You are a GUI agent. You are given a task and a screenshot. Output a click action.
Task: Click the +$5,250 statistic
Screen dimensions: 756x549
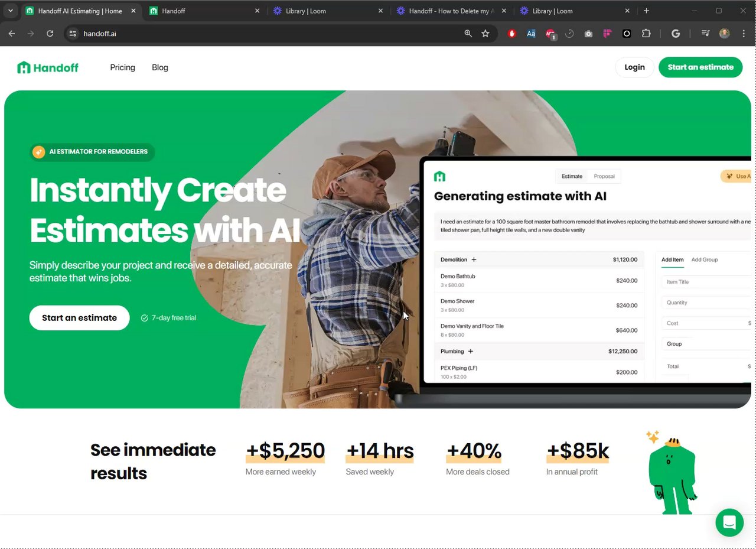(285, 451)
